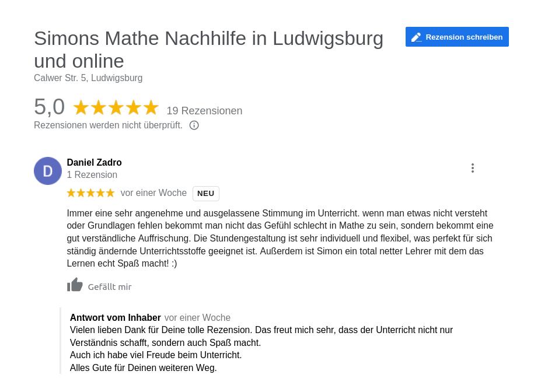Click the review's five-star rating
541x392 pixels.
(x=90, y=193)
